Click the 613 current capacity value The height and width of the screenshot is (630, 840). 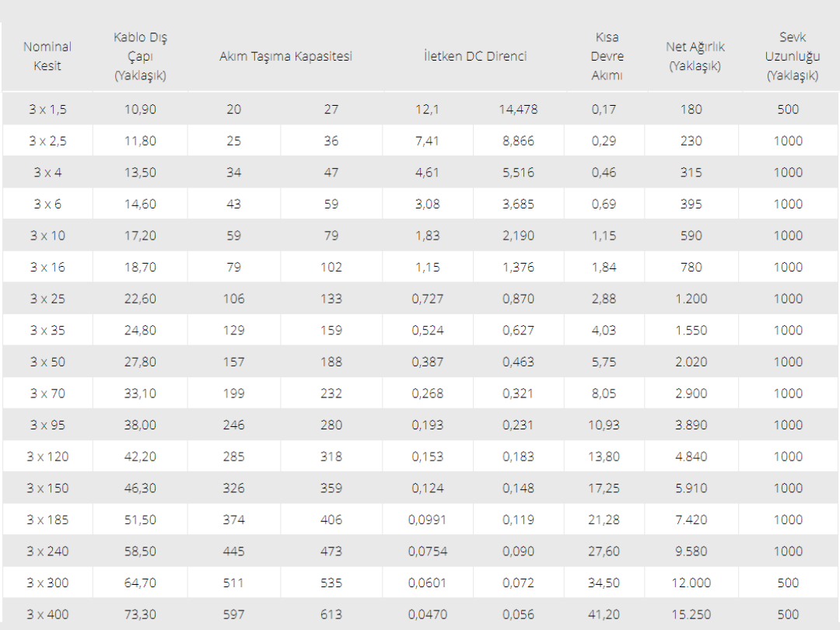pos(331,614)
